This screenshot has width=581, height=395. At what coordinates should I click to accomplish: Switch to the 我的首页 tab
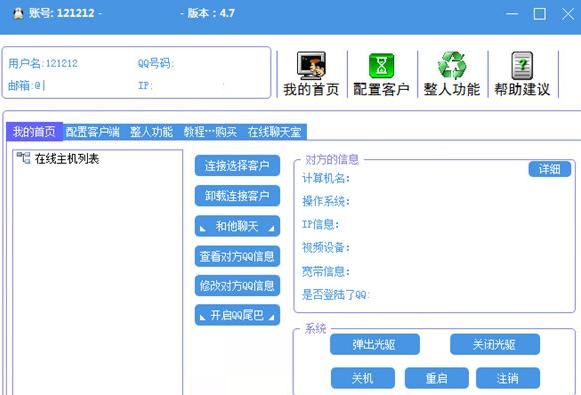pyautogui.click(x=34, y=132)
